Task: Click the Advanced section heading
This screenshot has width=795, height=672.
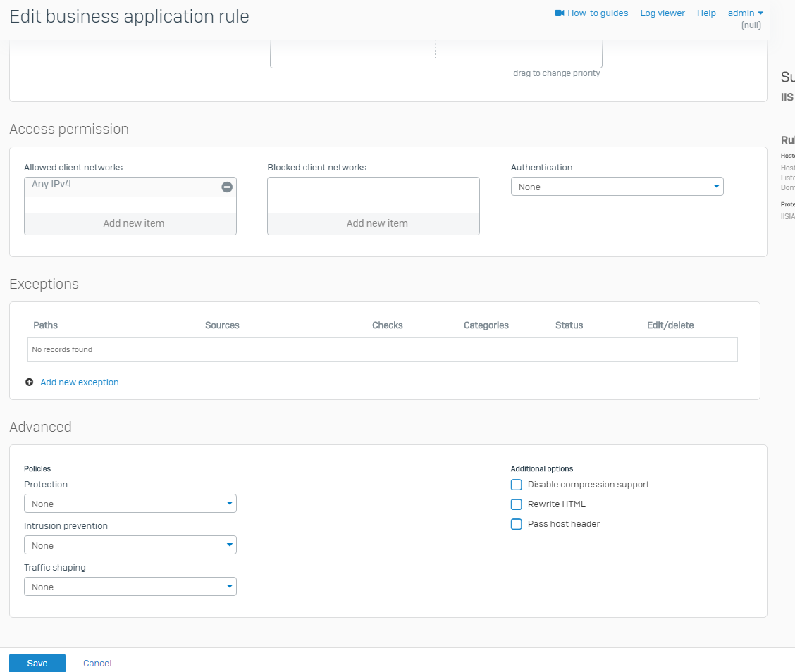Action: 41,427
